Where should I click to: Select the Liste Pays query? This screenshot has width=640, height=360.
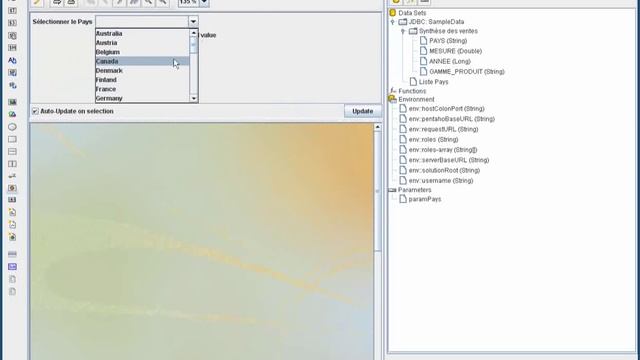433,82
